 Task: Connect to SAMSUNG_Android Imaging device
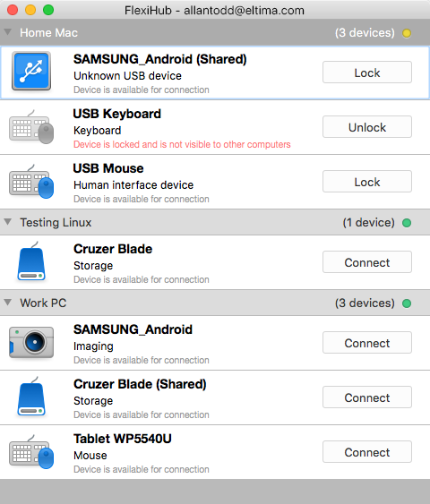click(367, 343)
